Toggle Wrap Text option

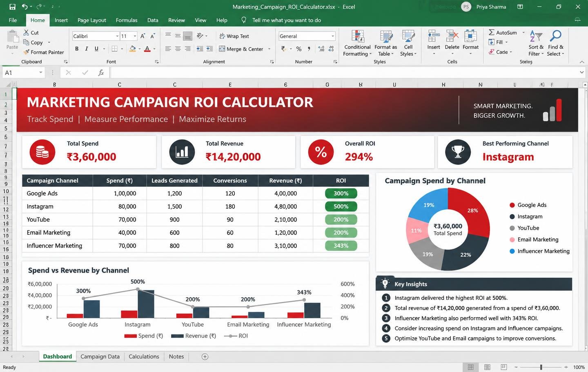[x=234, y=36]
